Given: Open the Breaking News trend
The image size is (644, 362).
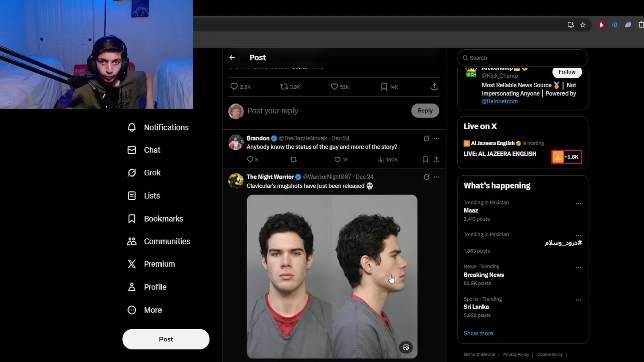Looking at the screenshot, I should click(x=484, y=275).
